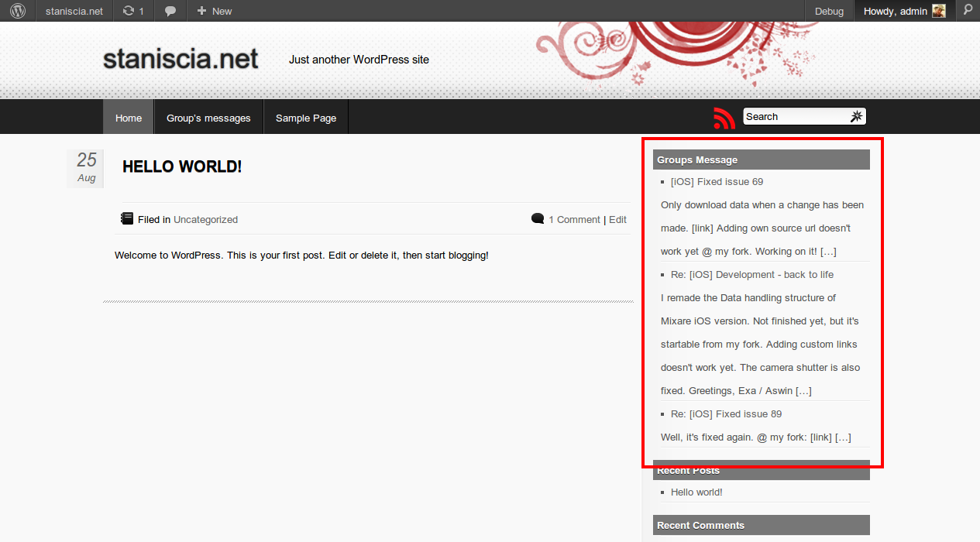Viewport: 980px width, 542px height.
Task: Select the Home navigation tab
Action: point(129,118)
